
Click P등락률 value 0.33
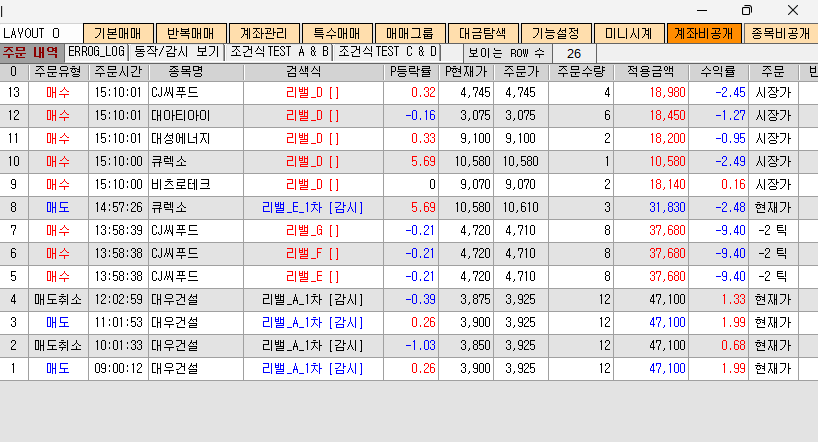[423, 139]
